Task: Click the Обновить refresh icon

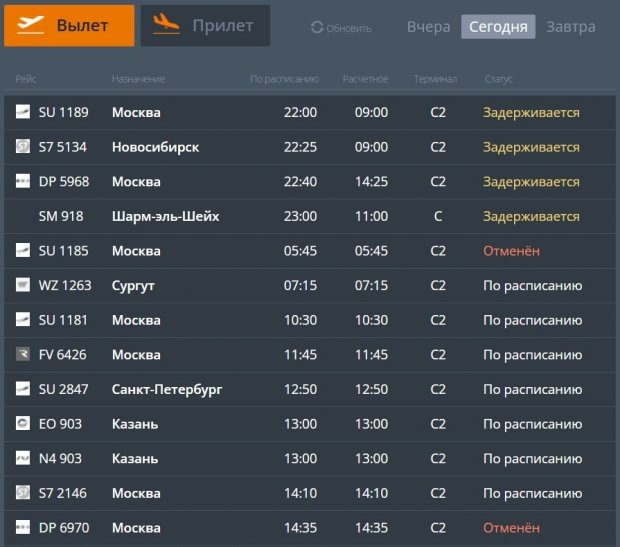Action: pos(317,27)
